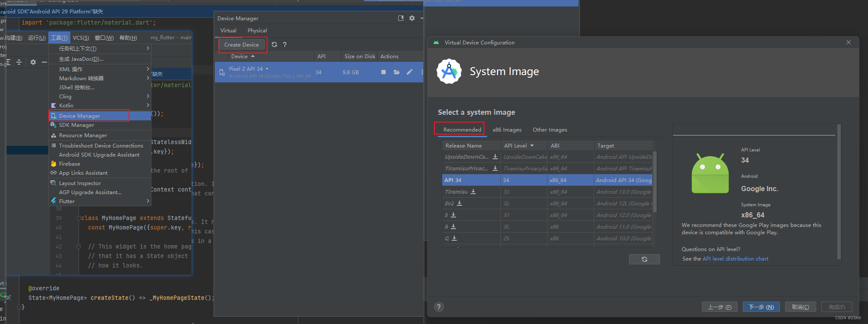868x324 pixels.
Task: Select Troubleshoot Device Connections menu entry
Action: pos(100,145)
